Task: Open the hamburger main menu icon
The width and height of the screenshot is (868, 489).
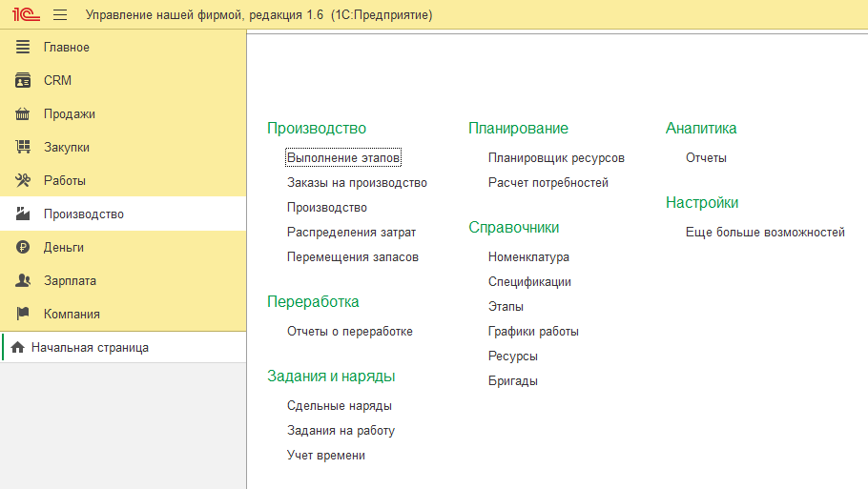Action: point(60,15)
